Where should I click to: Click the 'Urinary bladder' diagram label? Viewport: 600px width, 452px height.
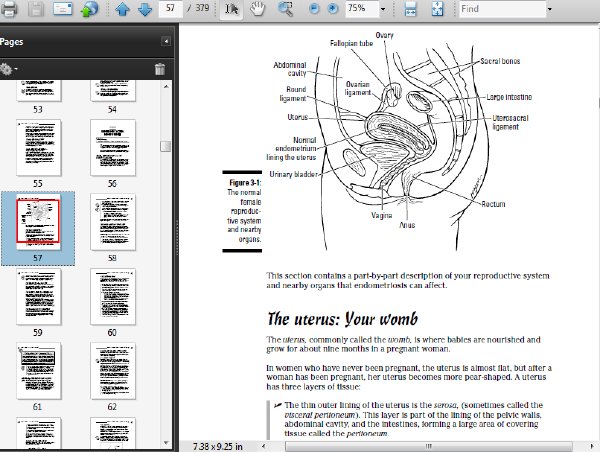pos(293,174)
